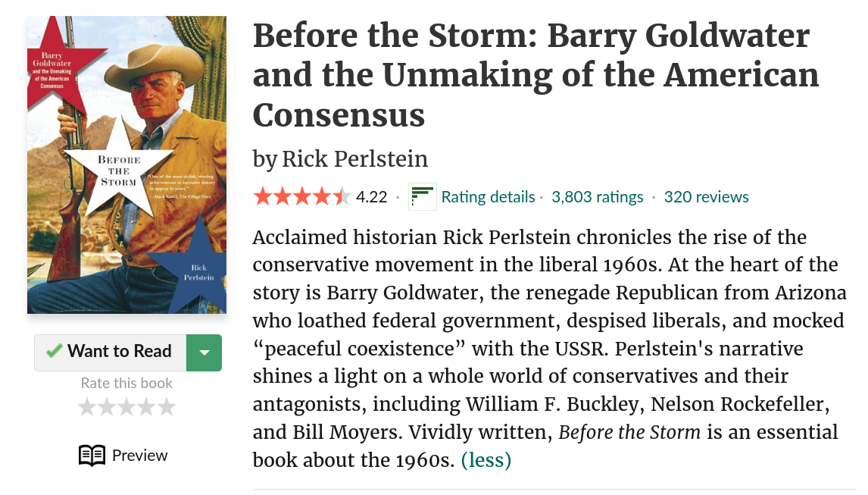Open the Before the Storm cover image

coord(126,164)
